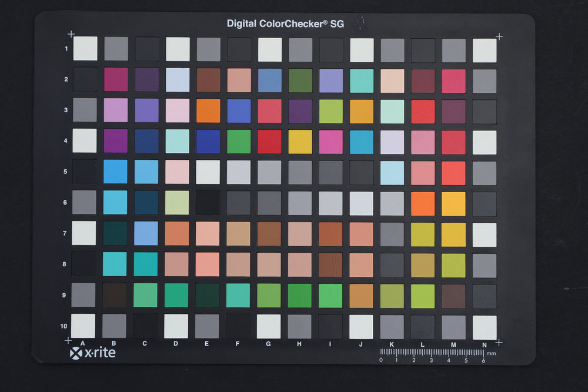Select the orange patch in row 3, column E
Screen dimensions: 588x392
point(208,110)
